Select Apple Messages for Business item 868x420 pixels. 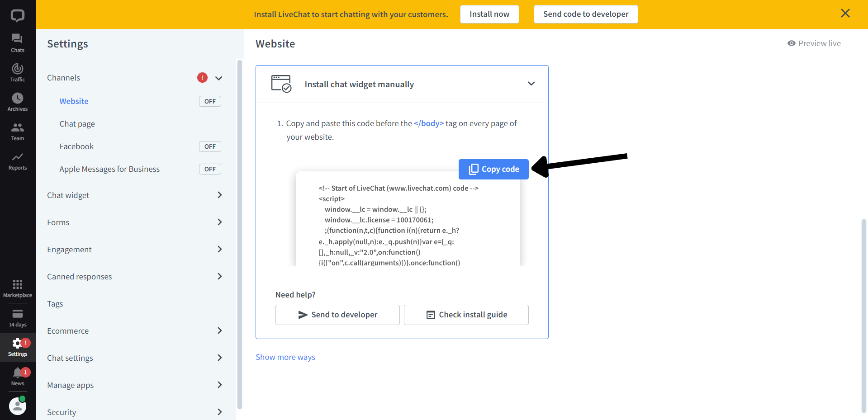[109, 169]
